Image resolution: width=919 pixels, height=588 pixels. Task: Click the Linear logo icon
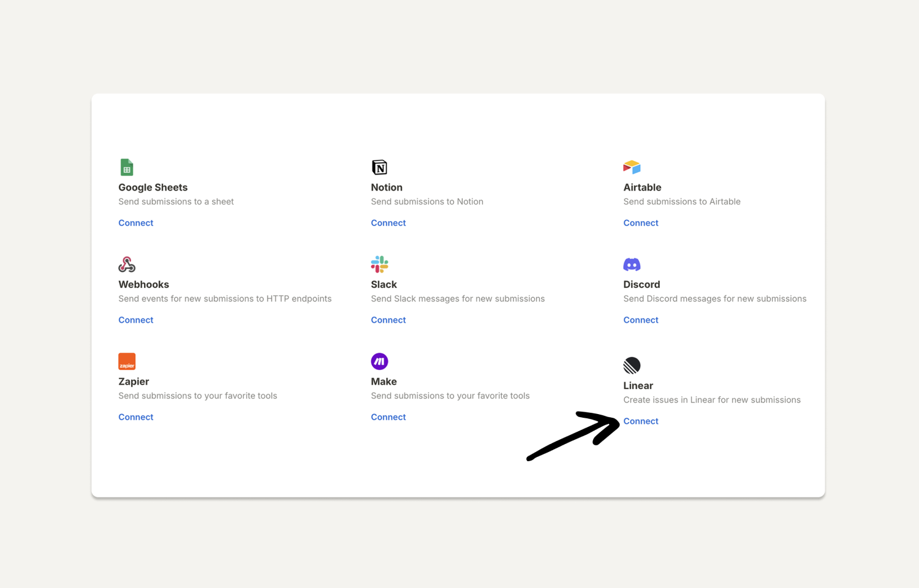pyautogui.click(x=632, y=366)
